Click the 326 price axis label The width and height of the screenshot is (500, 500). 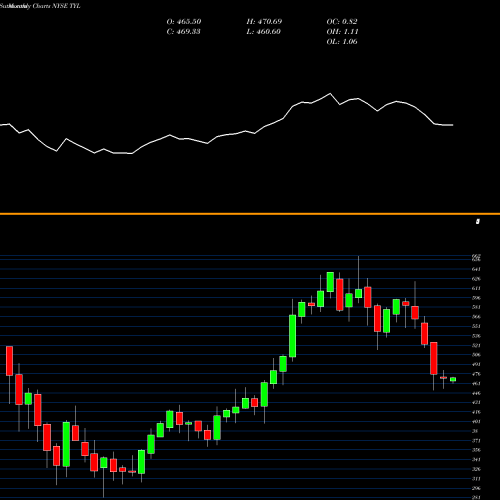coord(476,469)
